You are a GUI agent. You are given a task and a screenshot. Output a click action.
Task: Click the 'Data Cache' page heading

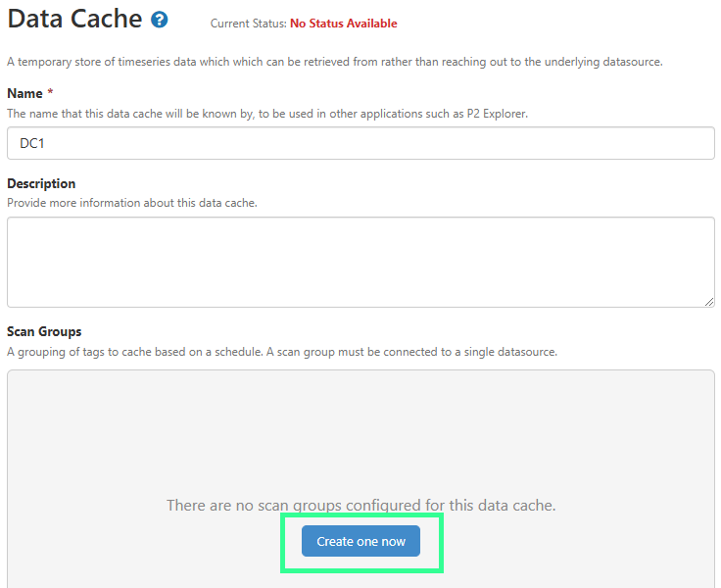(x=74, y=19)
